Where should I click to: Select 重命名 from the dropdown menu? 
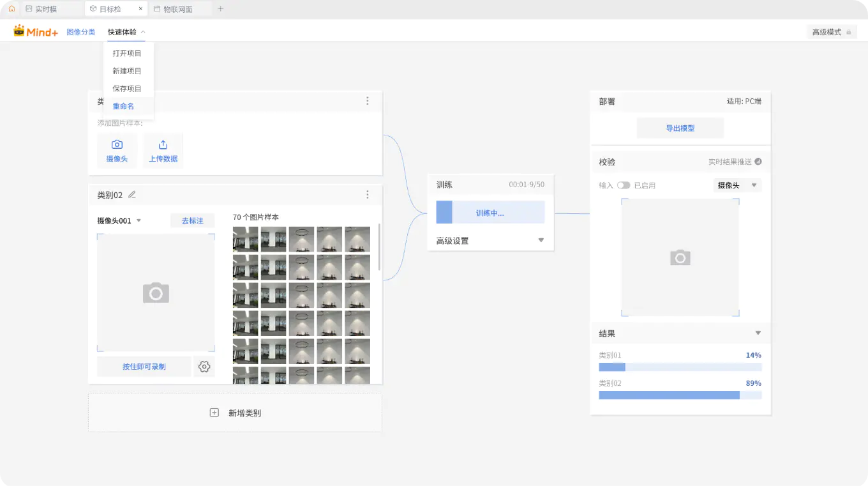coord(124,106)
